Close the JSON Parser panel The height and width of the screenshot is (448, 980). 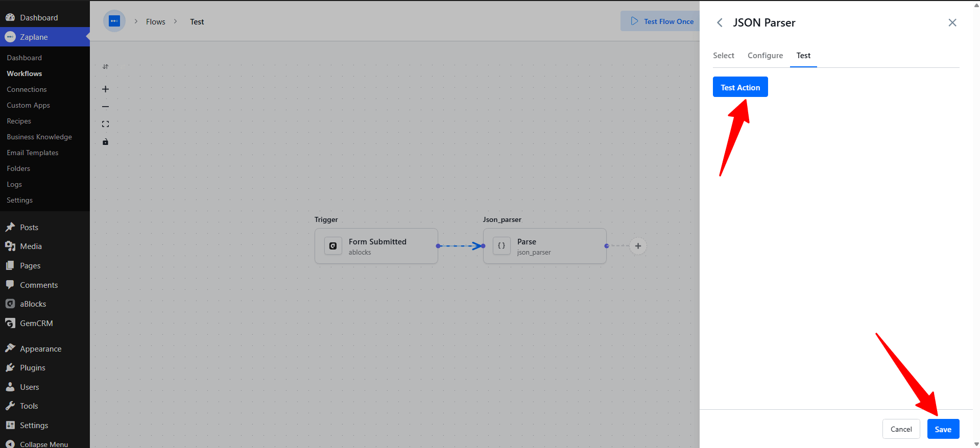click(952, 22)
